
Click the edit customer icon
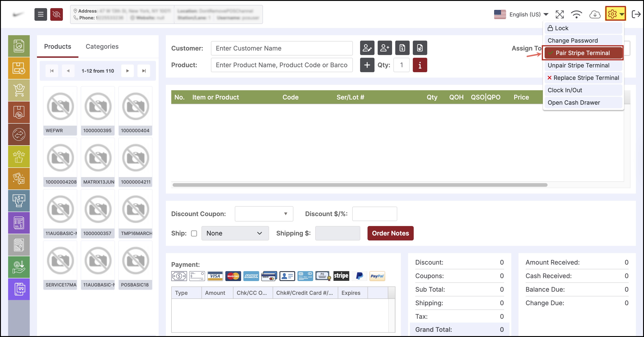[x=367, y=48]
